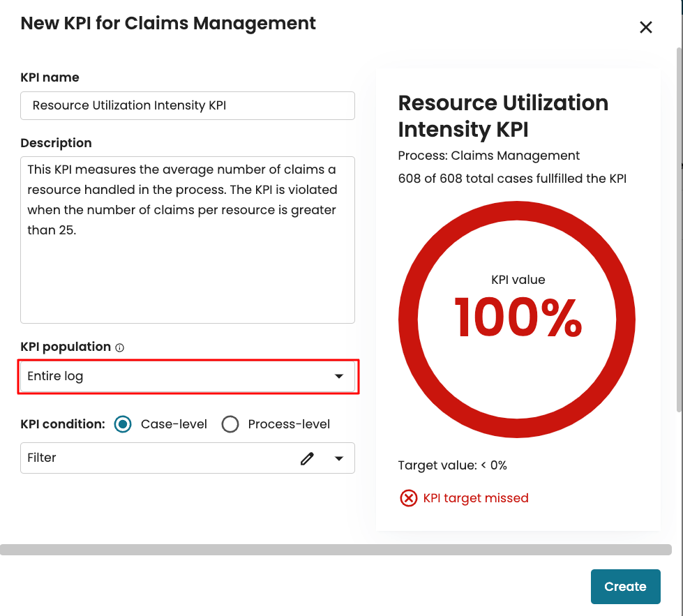
Task: Click the info icon beside KPI population
Action: coord(119,347)
